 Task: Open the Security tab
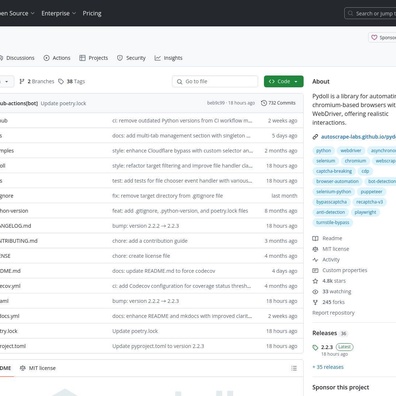click(x=131, y=58)
